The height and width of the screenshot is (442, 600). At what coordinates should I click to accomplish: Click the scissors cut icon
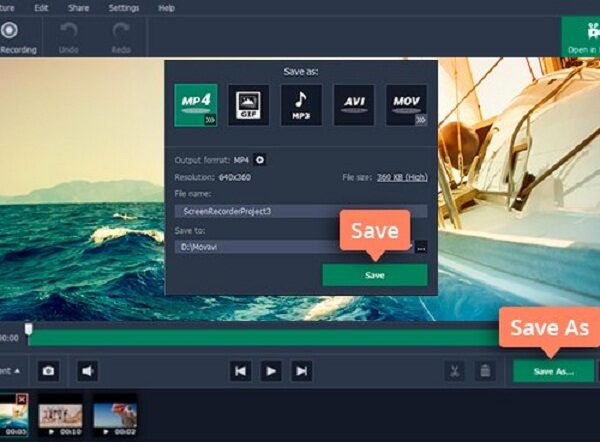(x=455, y=371)
